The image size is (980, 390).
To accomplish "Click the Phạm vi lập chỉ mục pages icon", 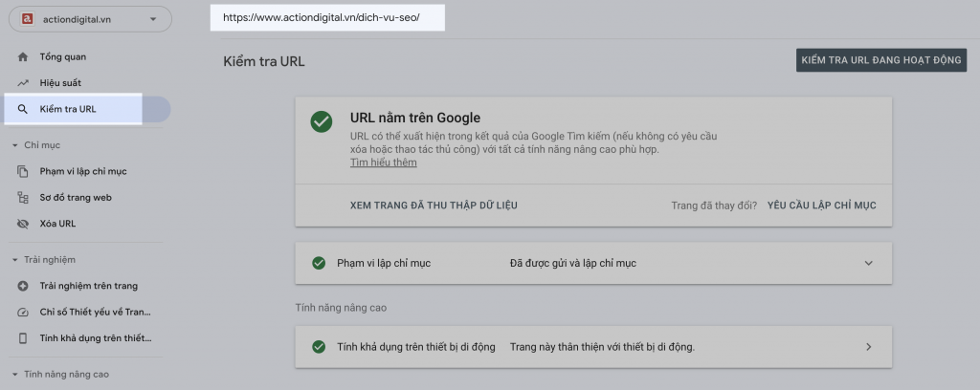I will point(23,172).
